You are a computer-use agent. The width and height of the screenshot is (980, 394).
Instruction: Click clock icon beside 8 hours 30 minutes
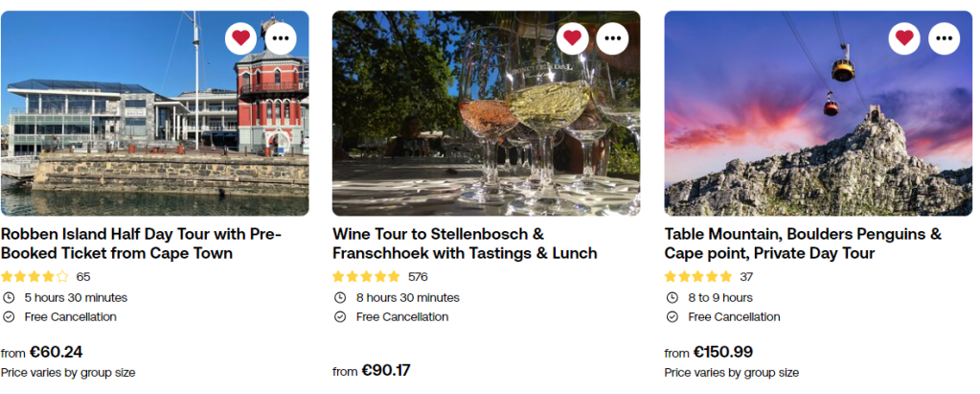[340, 297]
